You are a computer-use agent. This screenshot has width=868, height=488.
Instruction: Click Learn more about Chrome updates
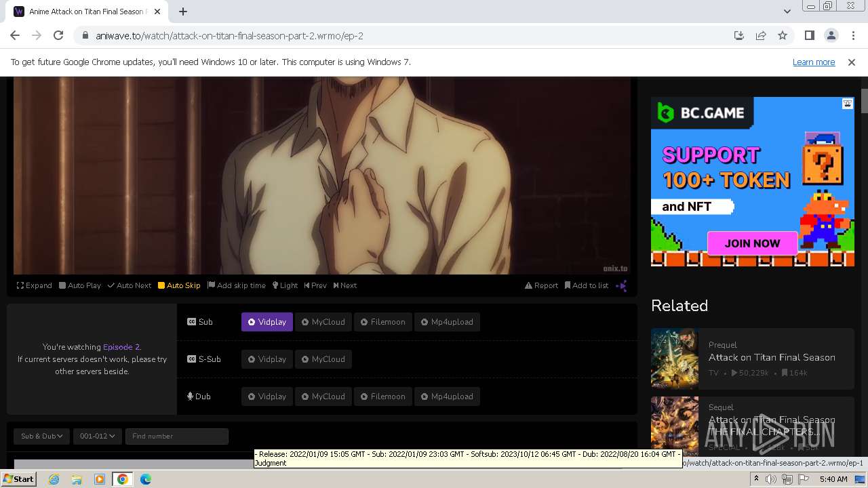(x=814, y=62)
